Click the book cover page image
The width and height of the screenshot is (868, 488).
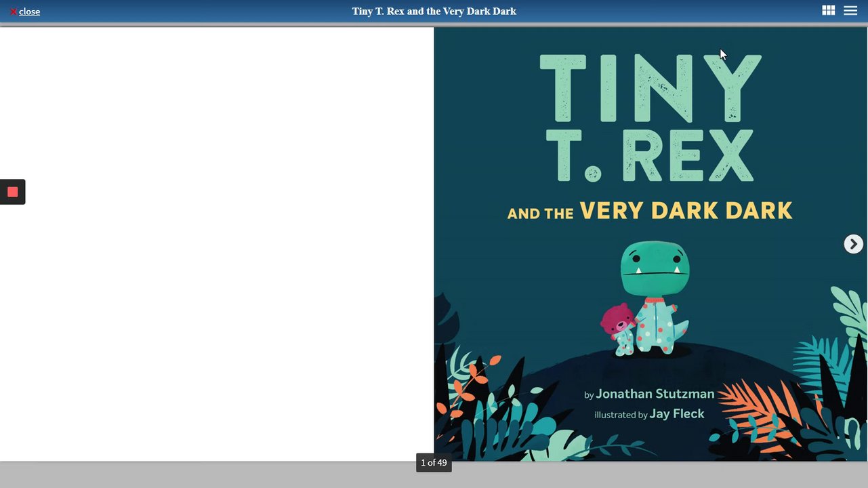point(650,244)
